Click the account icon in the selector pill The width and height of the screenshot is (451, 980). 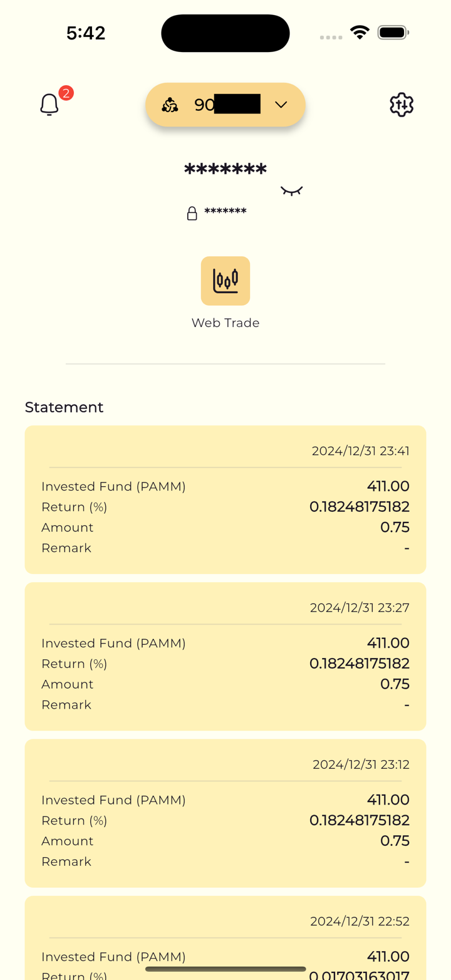coord(170,105)
